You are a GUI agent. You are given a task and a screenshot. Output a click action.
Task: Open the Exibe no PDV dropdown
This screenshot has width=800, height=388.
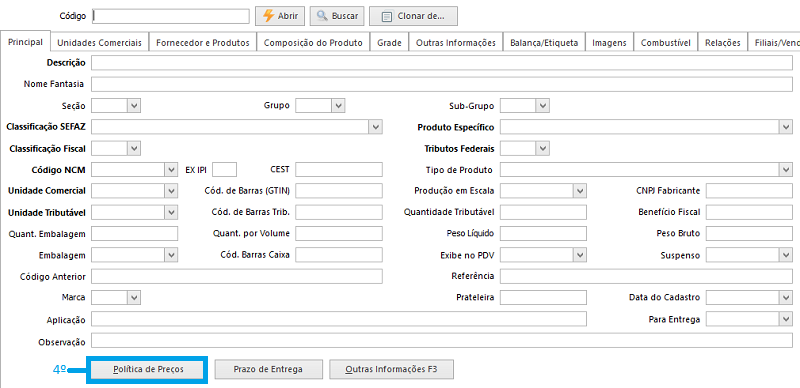(580, 254)
